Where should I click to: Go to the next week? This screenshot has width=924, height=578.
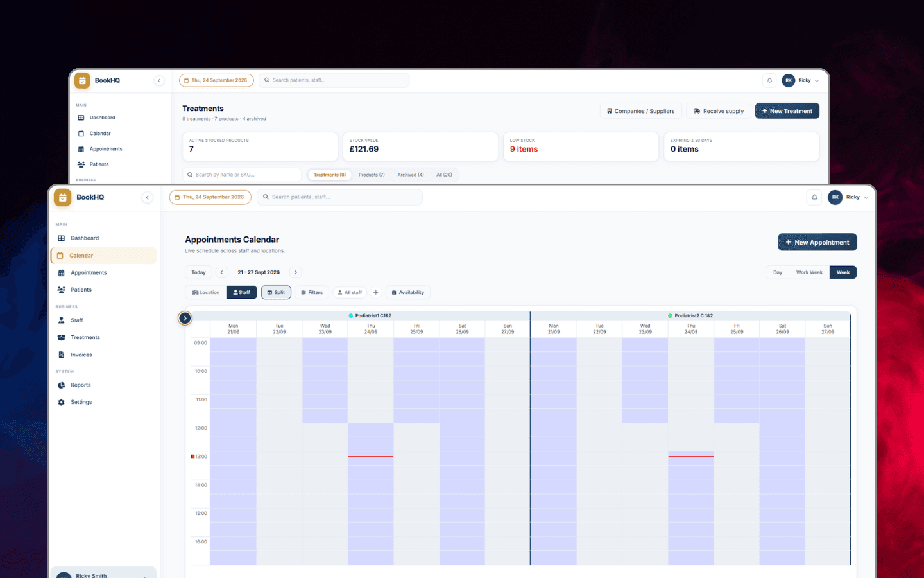click(x=296, y=272)
